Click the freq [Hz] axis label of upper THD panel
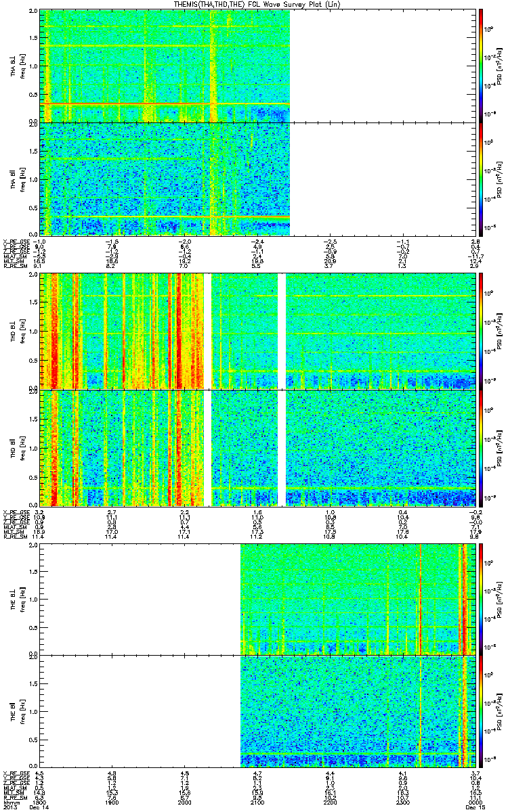This screenshot has width=508, height=812. (24, 330)
